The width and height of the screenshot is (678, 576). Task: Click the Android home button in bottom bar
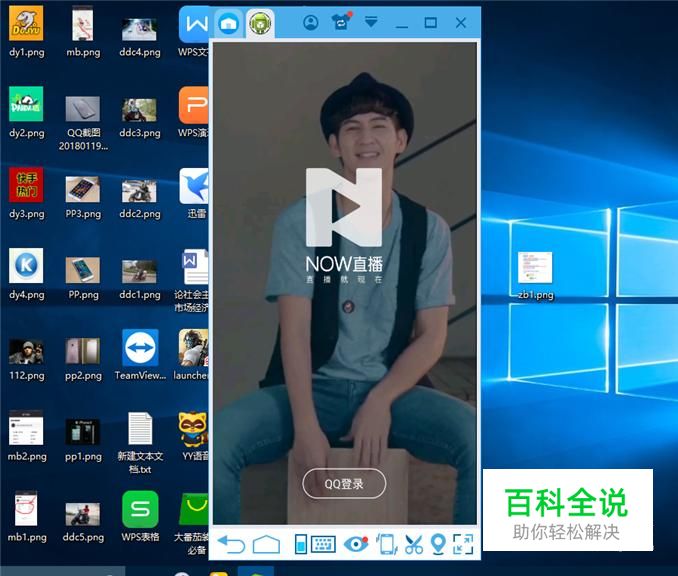[266, 544]
